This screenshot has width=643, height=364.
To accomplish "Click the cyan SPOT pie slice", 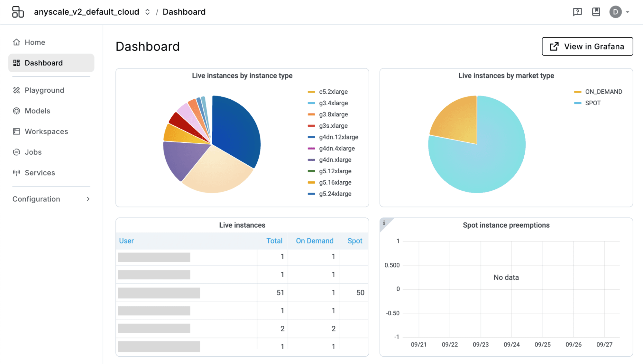I will (482, 161).
